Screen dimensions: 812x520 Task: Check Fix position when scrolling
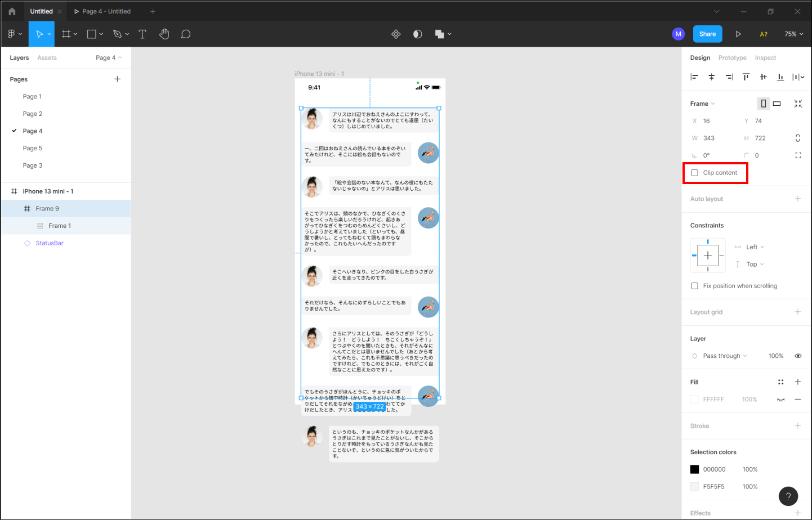[x=695, y=286]
